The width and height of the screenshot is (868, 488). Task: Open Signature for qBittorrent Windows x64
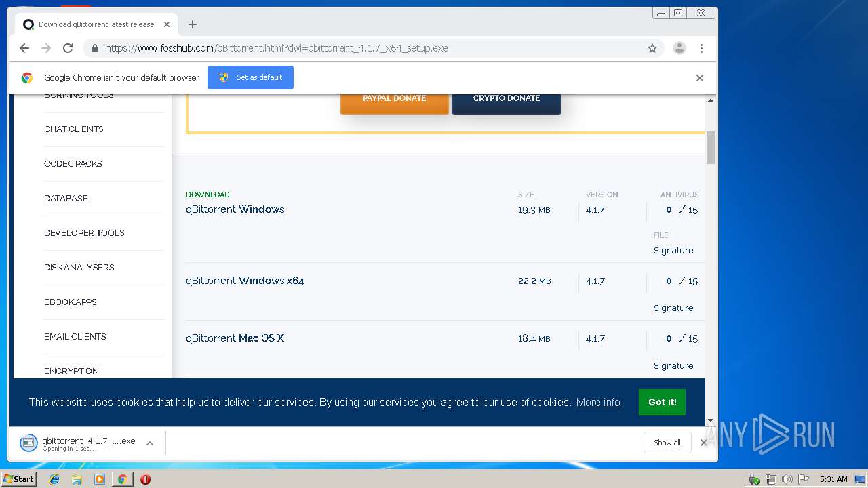tap(673, 308)
